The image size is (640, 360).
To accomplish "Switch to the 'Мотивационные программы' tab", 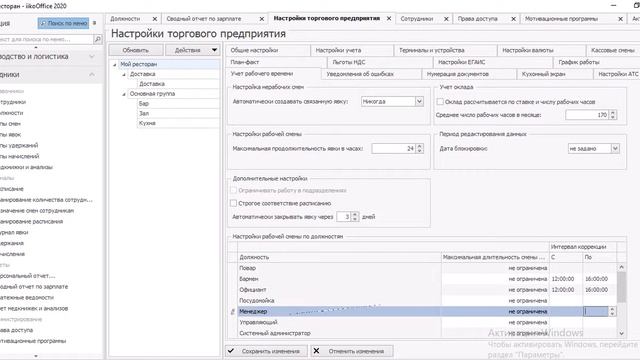I will [561, 19].
